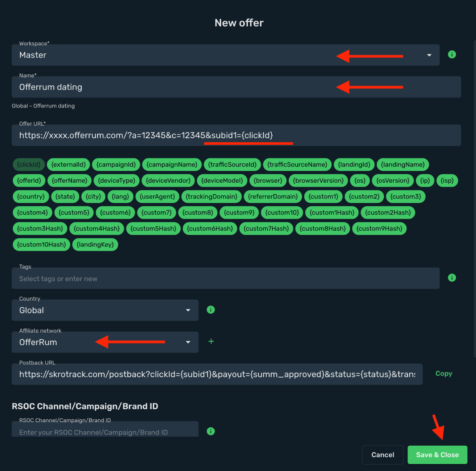Insert the {country} token
The width and height of the screenshot is (476, 471).
click(31, 197)
